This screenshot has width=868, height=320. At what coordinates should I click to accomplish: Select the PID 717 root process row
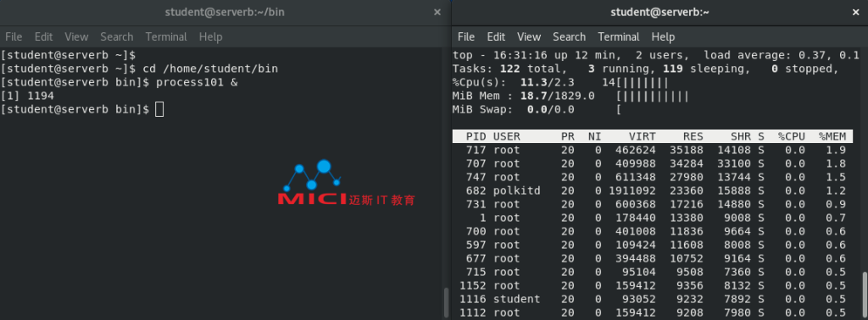653,150
